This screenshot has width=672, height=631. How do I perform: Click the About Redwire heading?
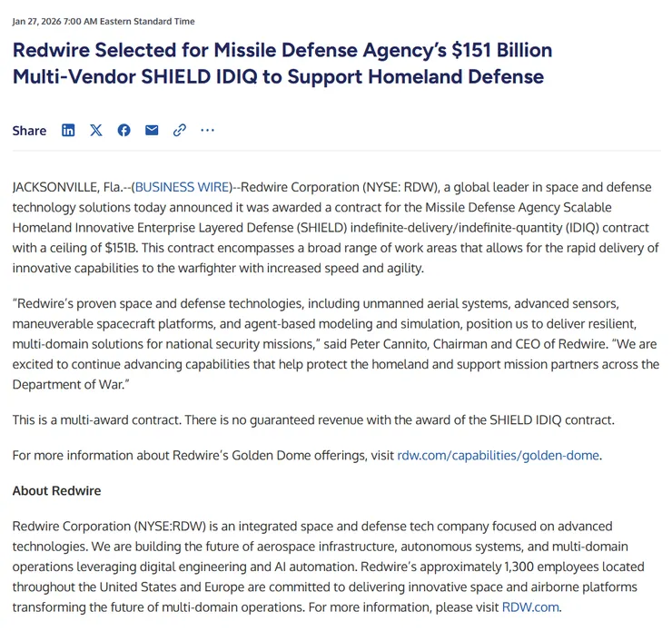point(56,490)
